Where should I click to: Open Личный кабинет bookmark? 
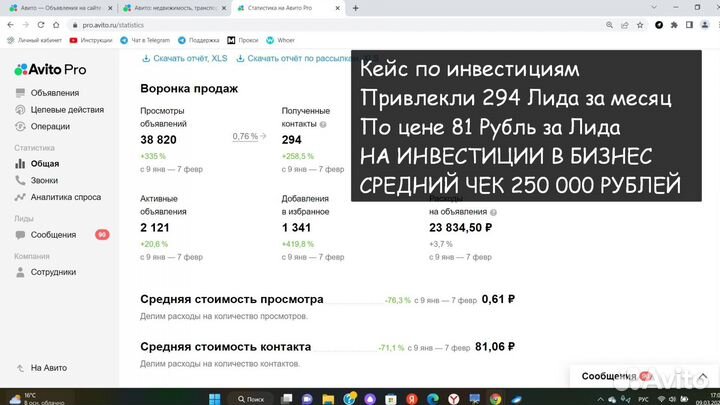[x=34, y=40]
